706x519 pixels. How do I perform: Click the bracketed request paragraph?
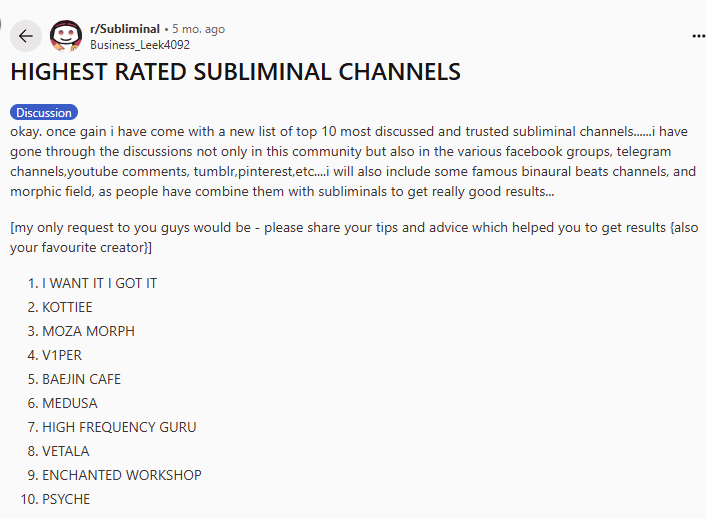click(x=354, y=237)
